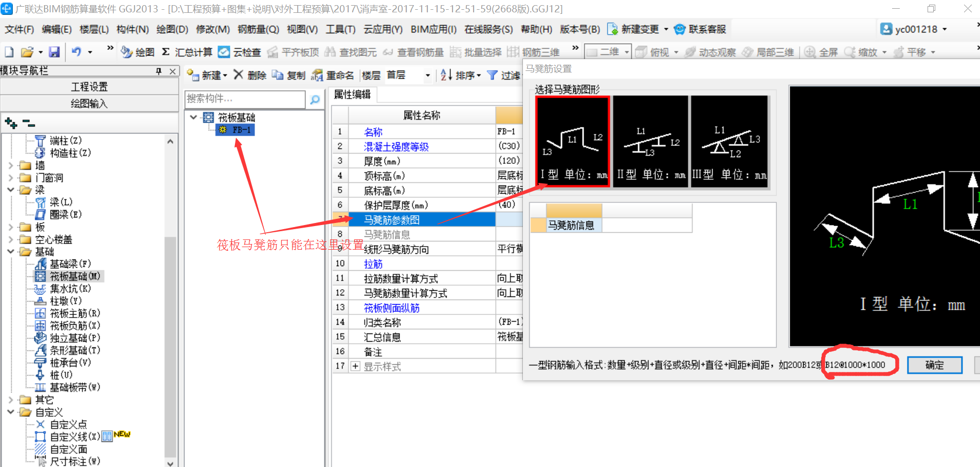The width and height of the screenshot is (980, 467).
Task: Select the III型 stirrup shape thumbnail
Action: [x=729, y=141]
